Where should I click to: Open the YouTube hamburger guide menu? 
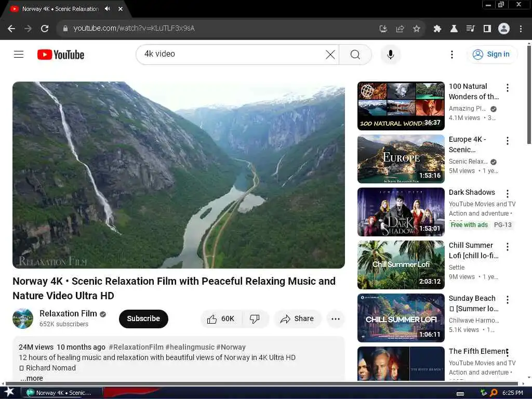pyautogui.click(x=19, y=54)
